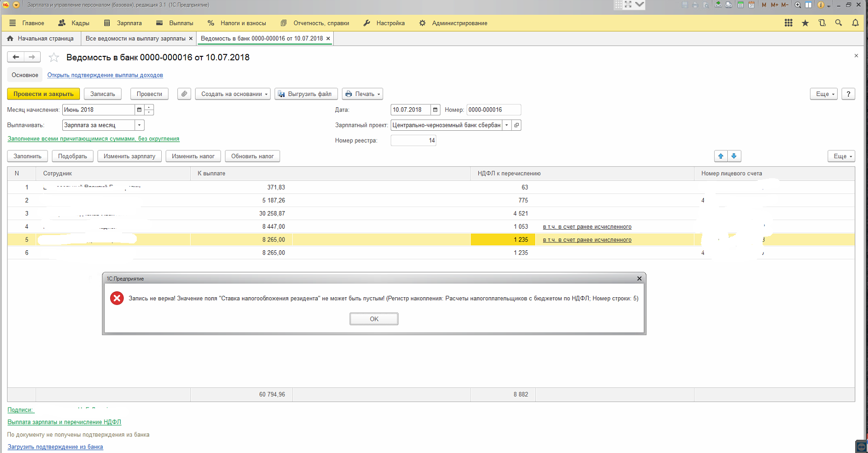Viewport: 868px width, 453px height.
Task: Close the error dialog with X
Action: pos(639,279)
